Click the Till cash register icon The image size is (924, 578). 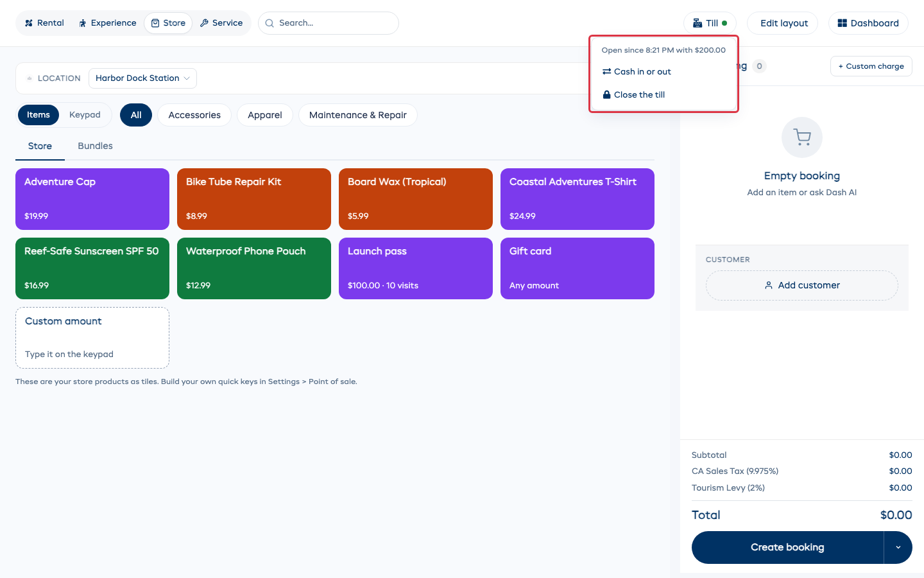click(697, 23)
